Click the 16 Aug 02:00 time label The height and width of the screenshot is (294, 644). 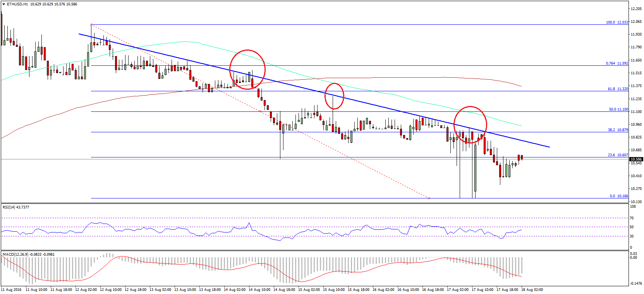tap(383, 290)
